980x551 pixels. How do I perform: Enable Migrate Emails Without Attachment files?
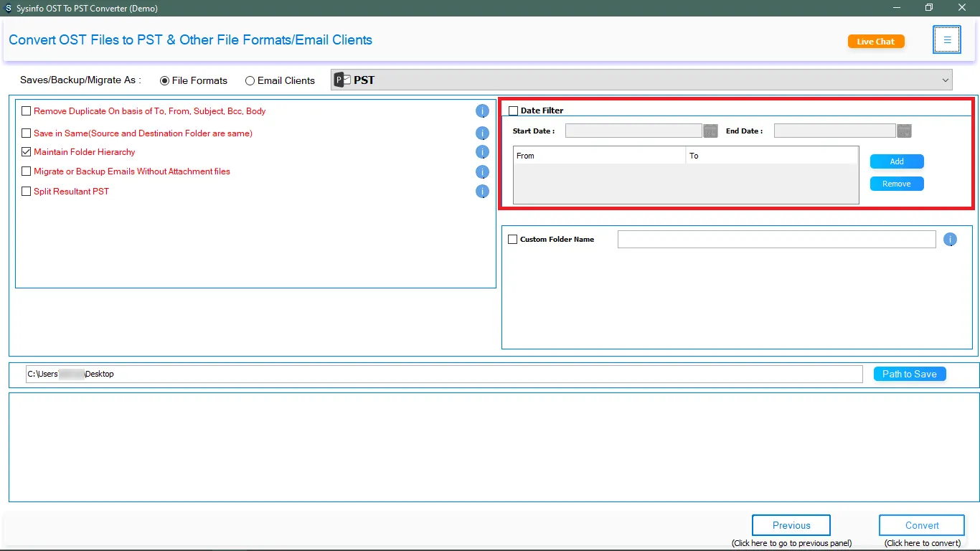27,171
